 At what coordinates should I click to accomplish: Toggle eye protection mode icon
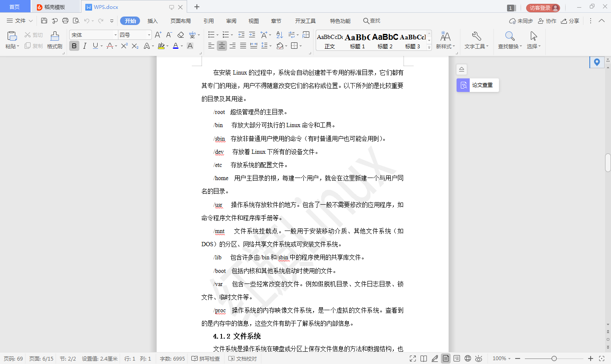pyautogui.click(x=479, y=358)
